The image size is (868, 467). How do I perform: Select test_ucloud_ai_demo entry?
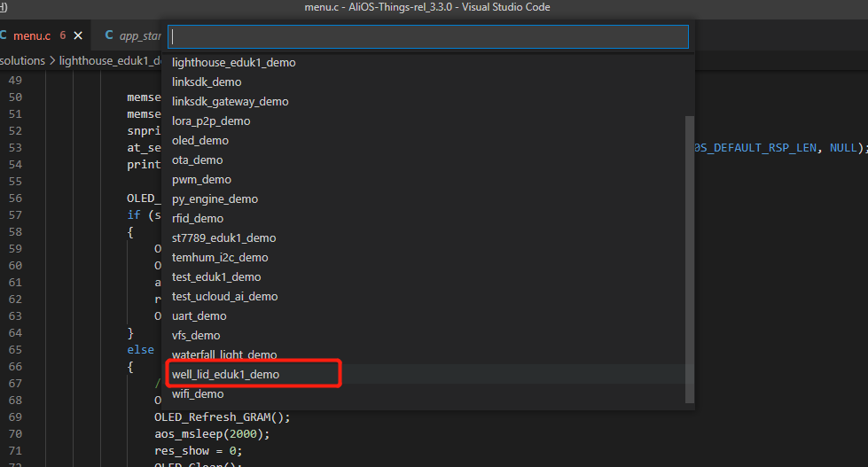click(428, 296)
